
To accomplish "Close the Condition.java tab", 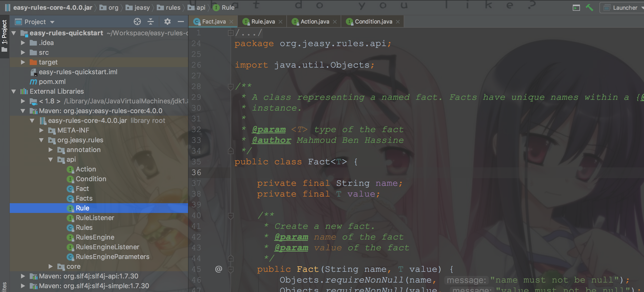I will pos(398,22).
